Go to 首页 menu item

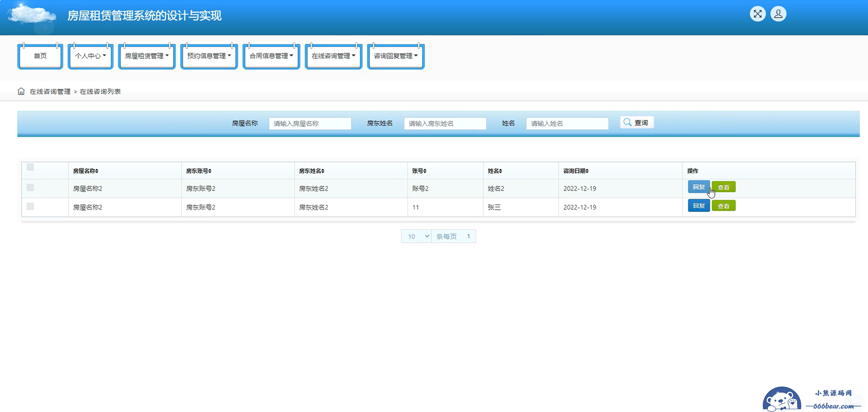(40, 56)
